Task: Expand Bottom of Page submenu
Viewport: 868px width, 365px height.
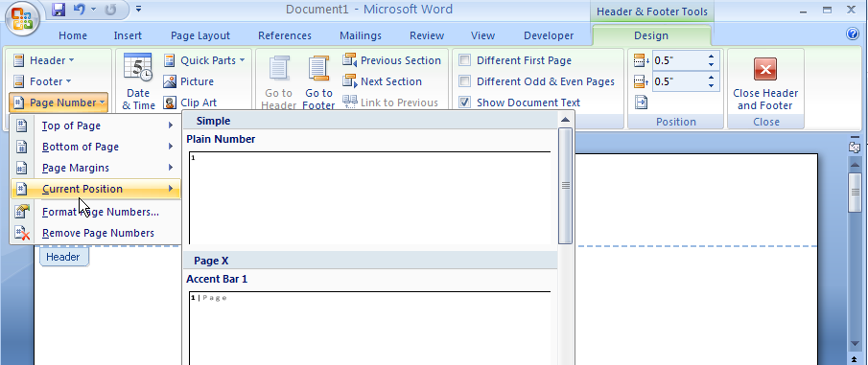Action: (x=96, y=147)
